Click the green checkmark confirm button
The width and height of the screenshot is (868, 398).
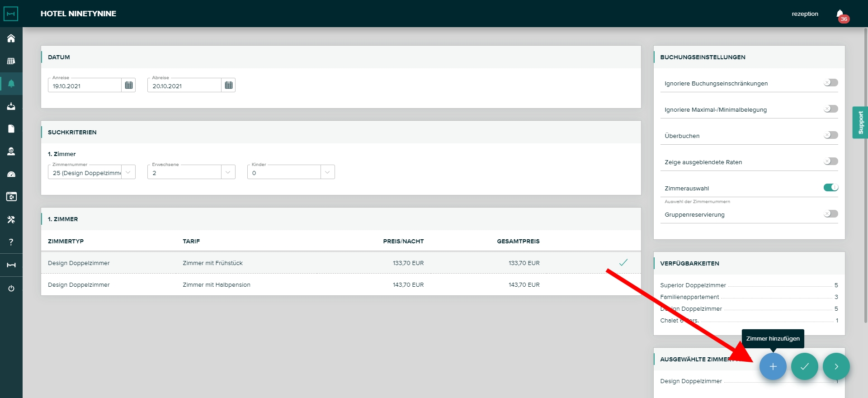(804, 366)
